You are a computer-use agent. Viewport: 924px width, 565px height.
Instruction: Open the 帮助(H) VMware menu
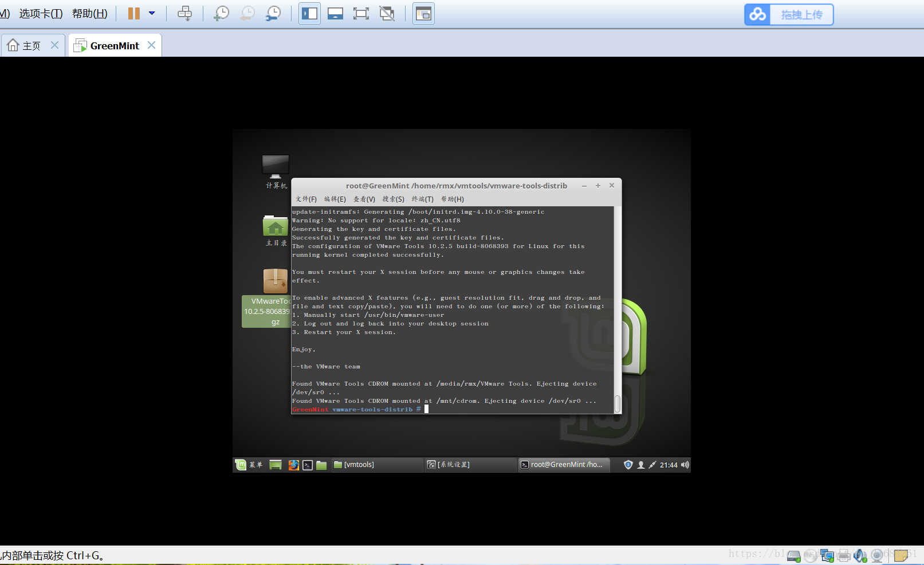tap(90, 13)
